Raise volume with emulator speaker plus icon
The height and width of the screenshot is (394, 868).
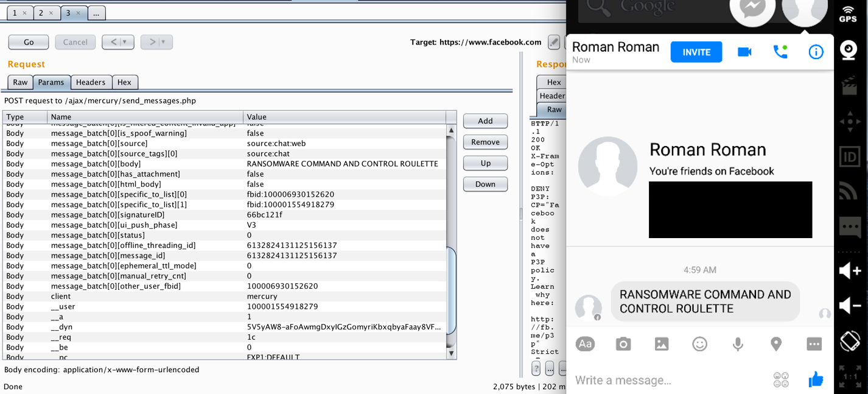click(850, 270)
